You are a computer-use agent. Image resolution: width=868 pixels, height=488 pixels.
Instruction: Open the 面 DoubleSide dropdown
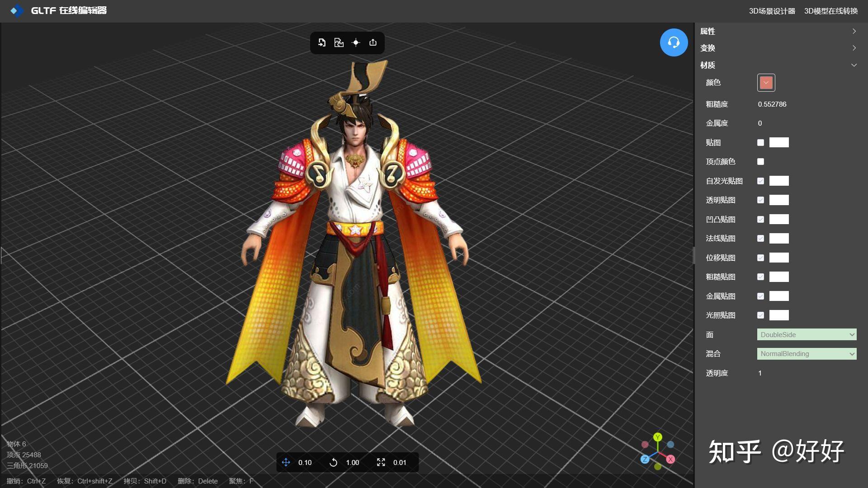click(x=807, y=334)
